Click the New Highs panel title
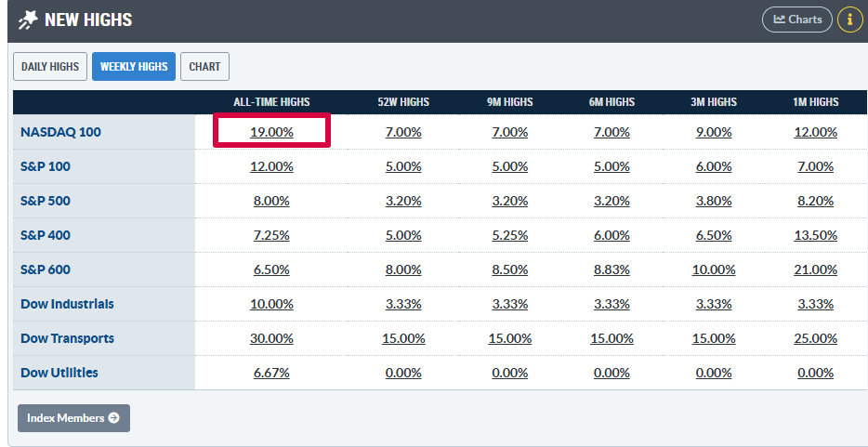Viewport: 868px width, 447px height. [88, 20]
